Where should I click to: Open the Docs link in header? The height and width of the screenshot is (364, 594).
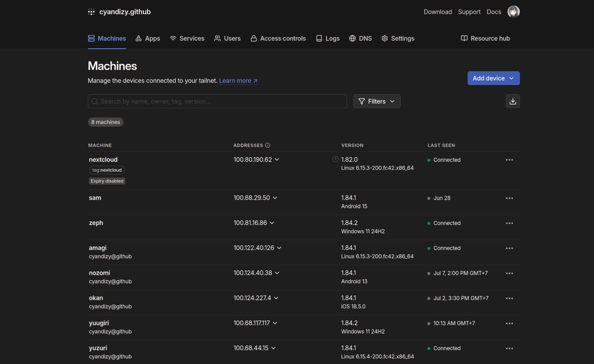pos(494,12)
